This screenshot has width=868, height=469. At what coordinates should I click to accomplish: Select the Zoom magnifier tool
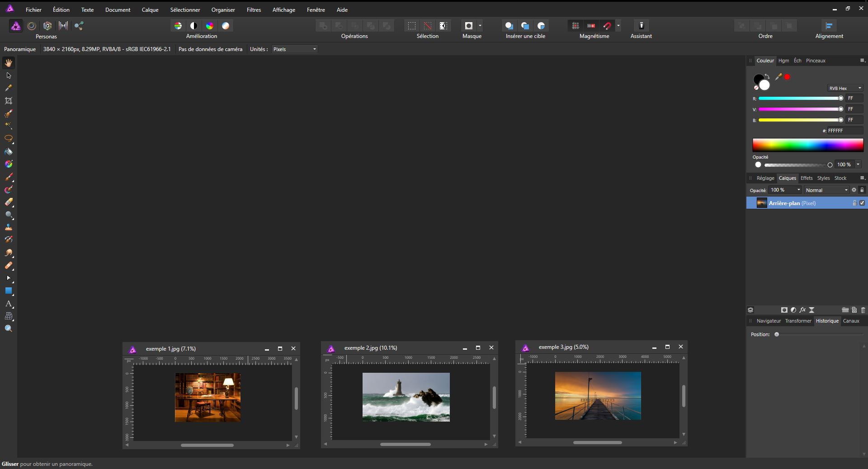click(9, 328)
